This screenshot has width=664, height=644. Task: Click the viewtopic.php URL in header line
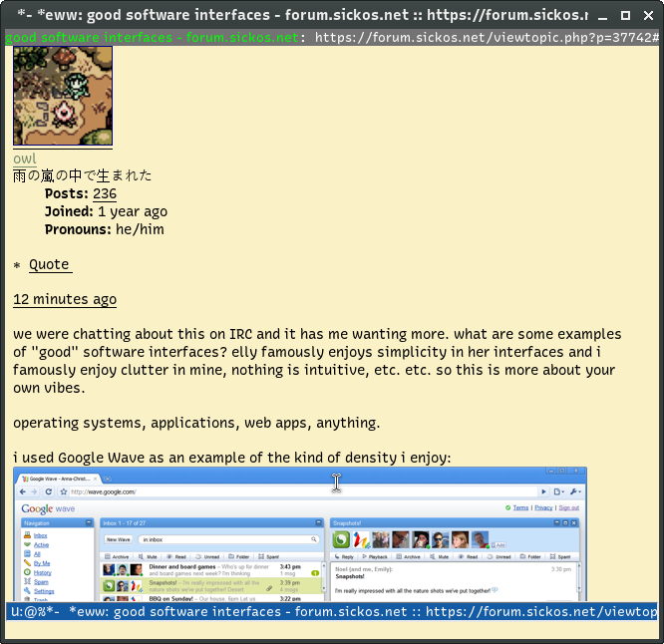pos(487,38)
